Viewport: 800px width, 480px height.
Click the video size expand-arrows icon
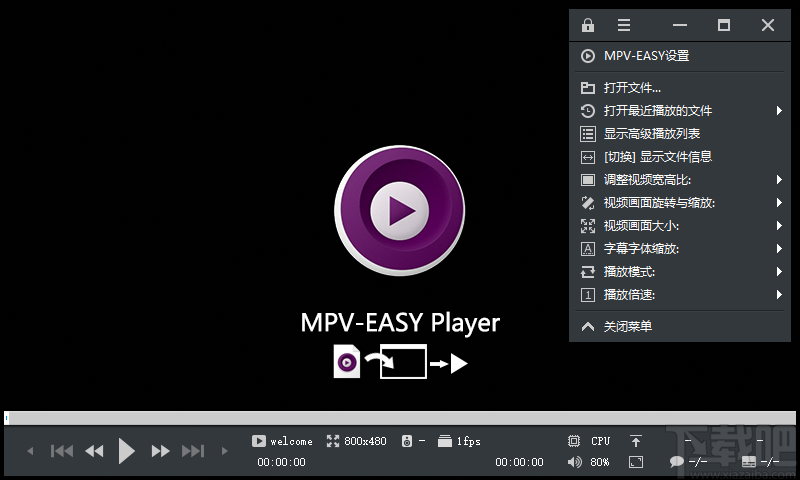pos(588,226)
